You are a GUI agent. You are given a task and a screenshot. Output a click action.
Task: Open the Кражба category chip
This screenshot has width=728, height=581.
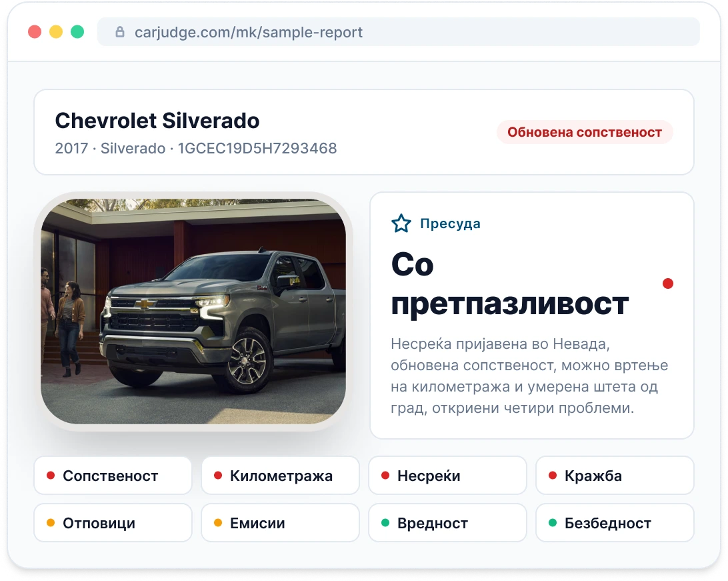[615, 476]
